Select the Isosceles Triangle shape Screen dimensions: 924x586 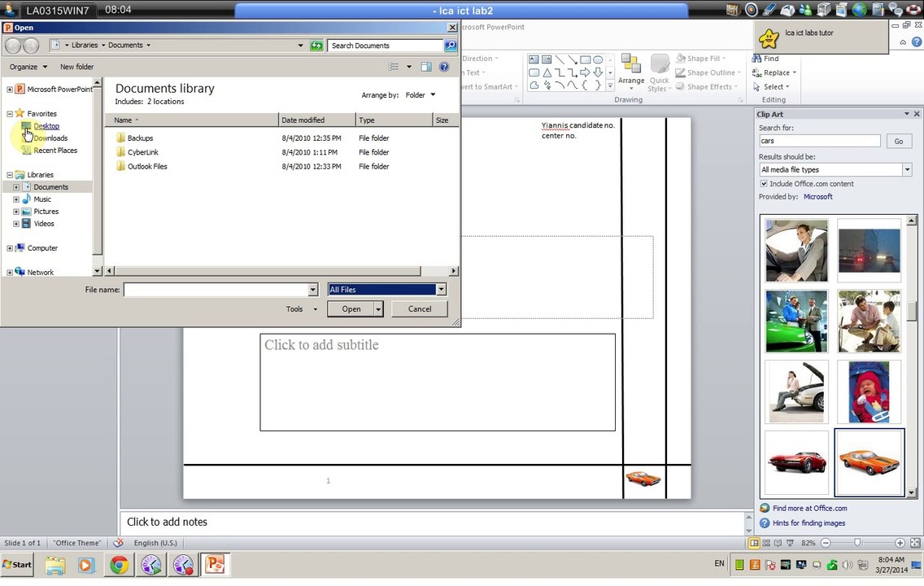tap(547, 72)
